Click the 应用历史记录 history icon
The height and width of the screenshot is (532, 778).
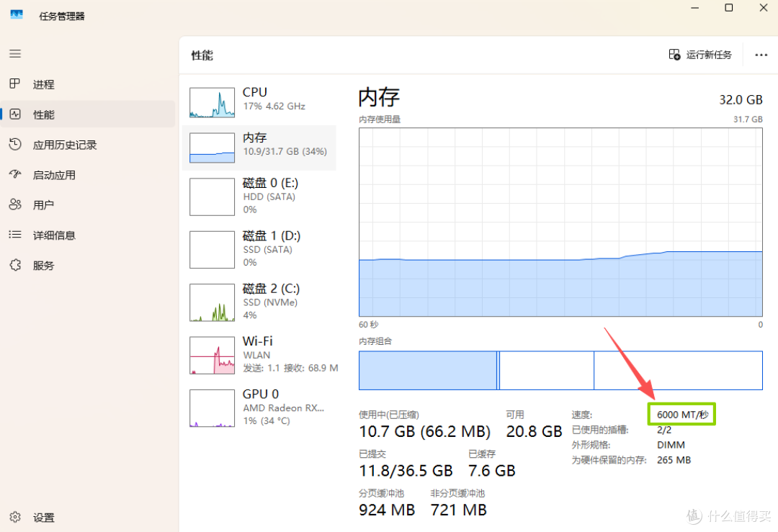15,144
